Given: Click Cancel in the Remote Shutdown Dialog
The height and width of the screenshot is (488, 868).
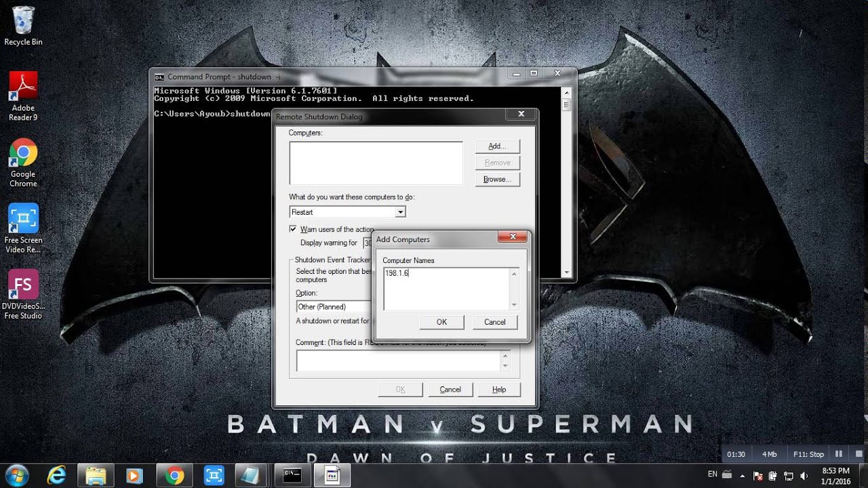Looking at the screenshot, I should pos(450,390).
